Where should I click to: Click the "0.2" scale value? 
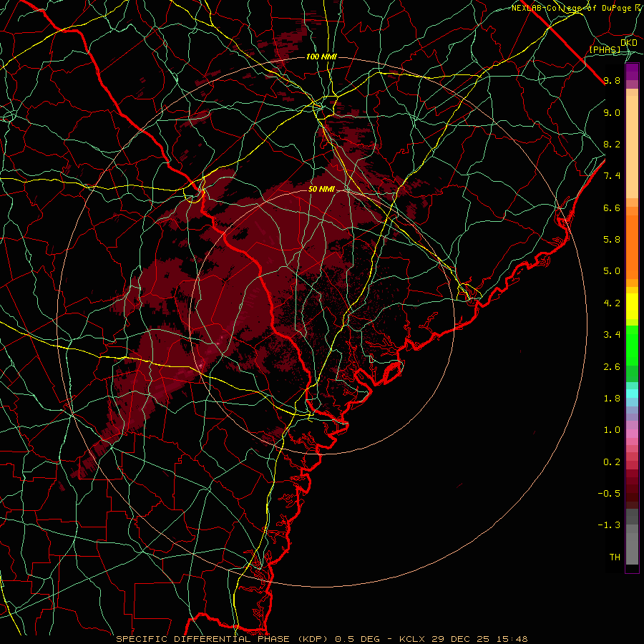pyautogui.click(x=612, y=462)
